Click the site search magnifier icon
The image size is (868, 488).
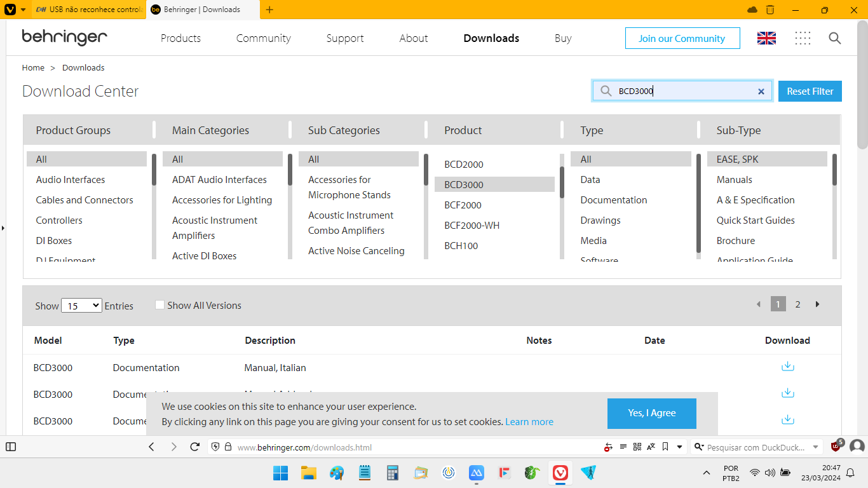[835, 38]
